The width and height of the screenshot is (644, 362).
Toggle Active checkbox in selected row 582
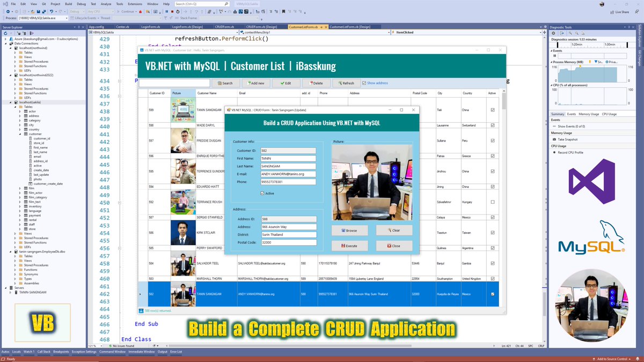point(493,294)
